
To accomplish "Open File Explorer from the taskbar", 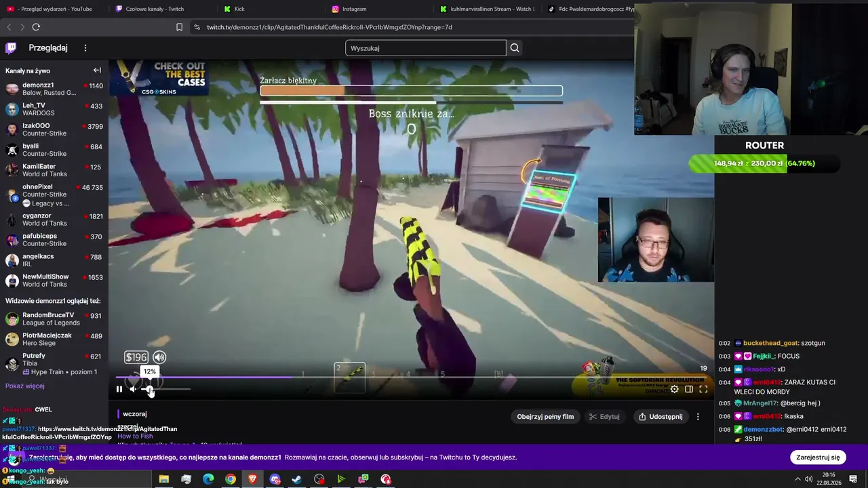I will [164, 479].
